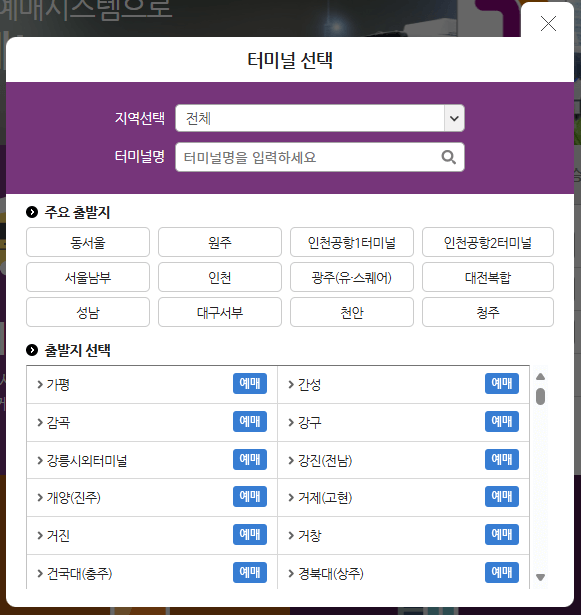Click the magnifier search icon
The image size is (581, 615).
click(x=448, y=157)
